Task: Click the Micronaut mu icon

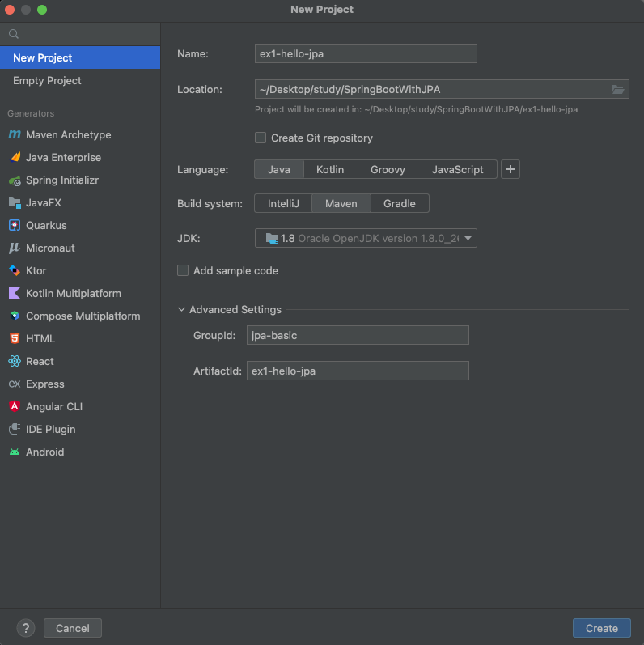Action: click(x=15, y=248)
